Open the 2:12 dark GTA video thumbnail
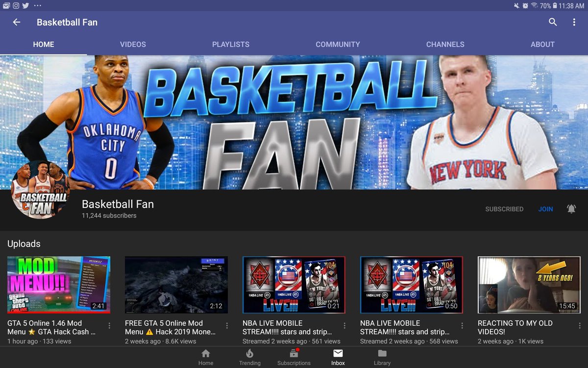 click(176, 285)
